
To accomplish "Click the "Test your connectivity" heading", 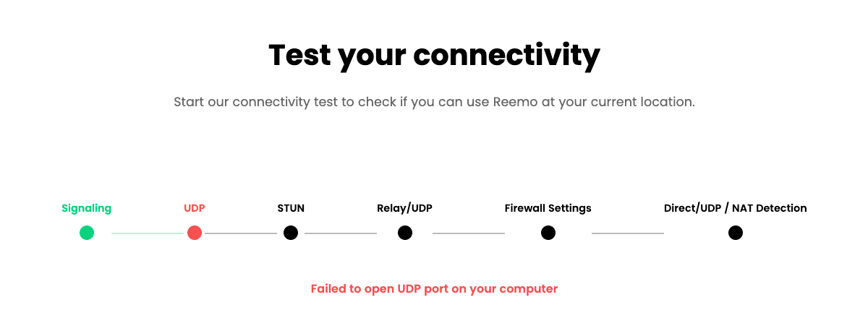I will coord(434,55).
